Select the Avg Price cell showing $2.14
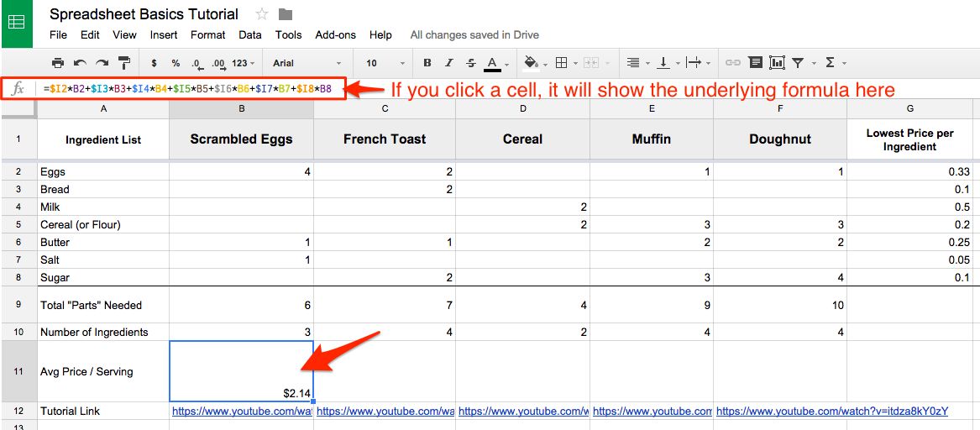Screen dimensions: 980x430 pyautogui.click(x=242, y=371)
